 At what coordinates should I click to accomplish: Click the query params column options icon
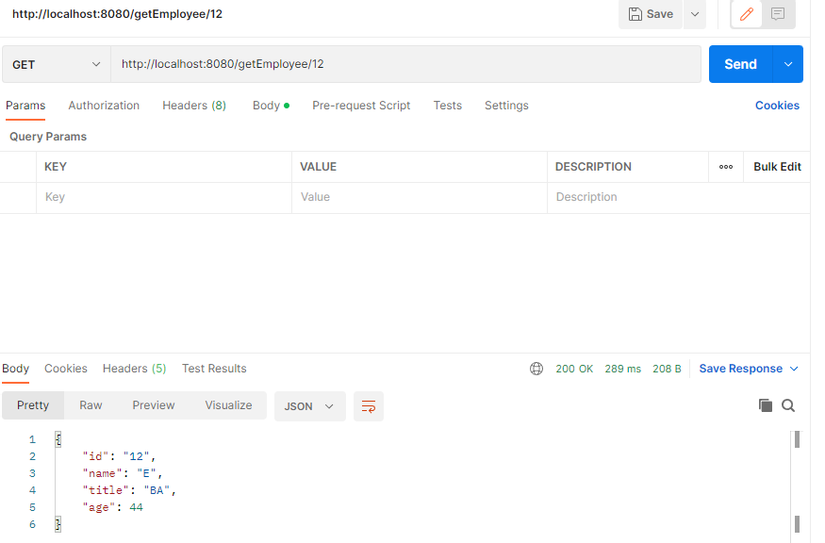(x=726, y=167)
